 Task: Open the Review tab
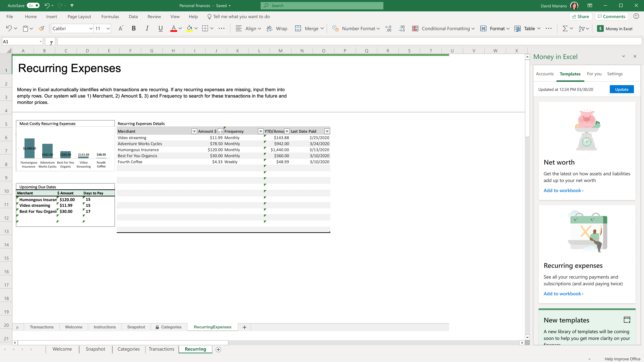154,16
